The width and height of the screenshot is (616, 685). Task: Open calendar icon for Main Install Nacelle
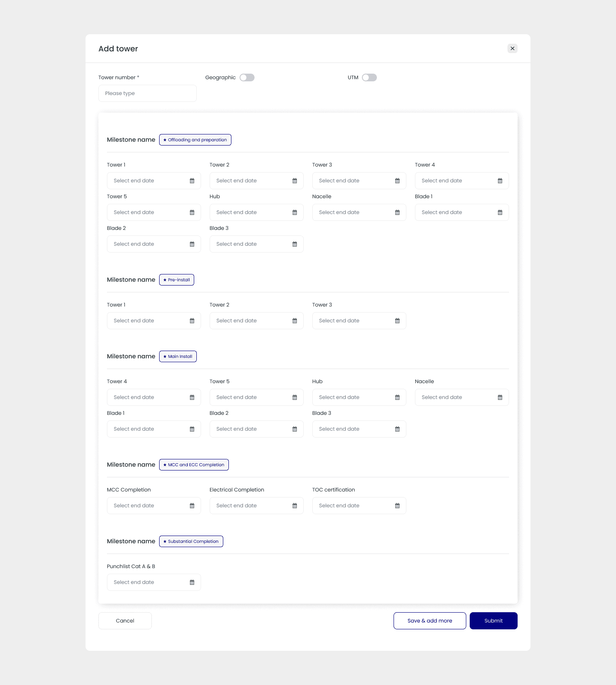click(500, 397)
